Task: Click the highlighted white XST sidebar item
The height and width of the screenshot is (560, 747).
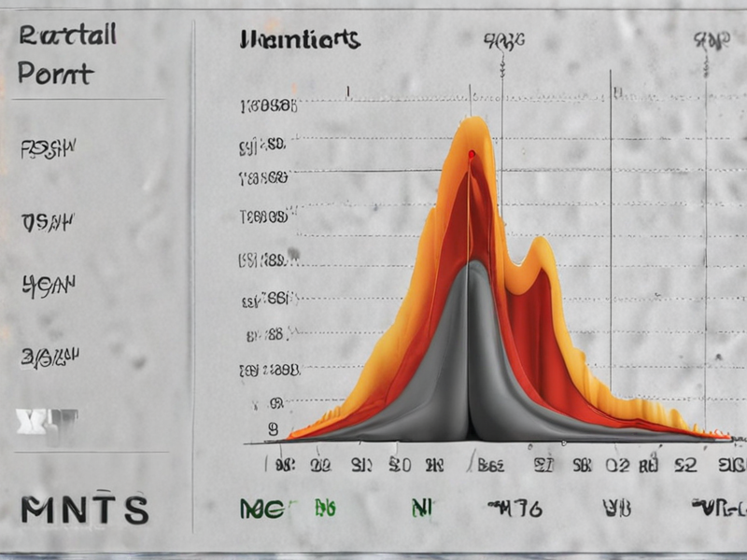Action: (47, 421)
